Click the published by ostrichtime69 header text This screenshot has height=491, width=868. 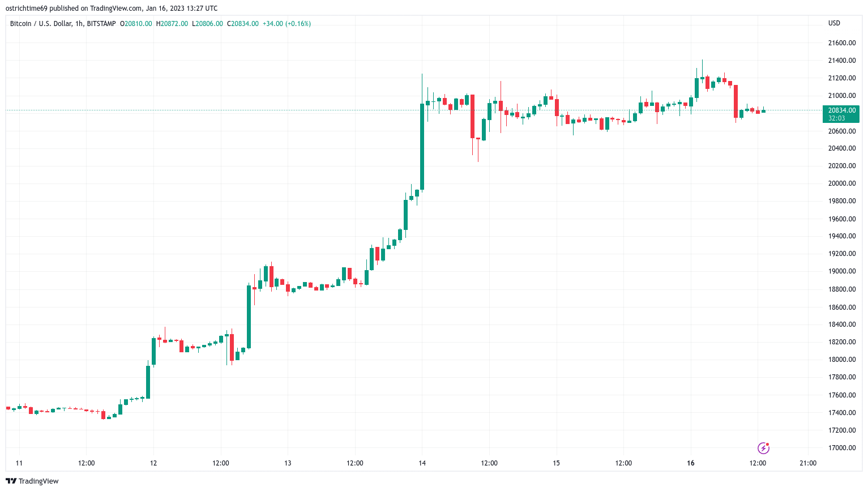click(112, 8)
